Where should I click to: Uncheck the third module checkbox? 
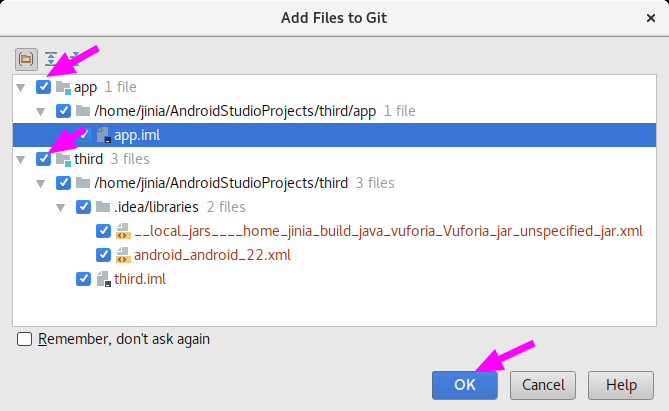[x=44, y=159]
